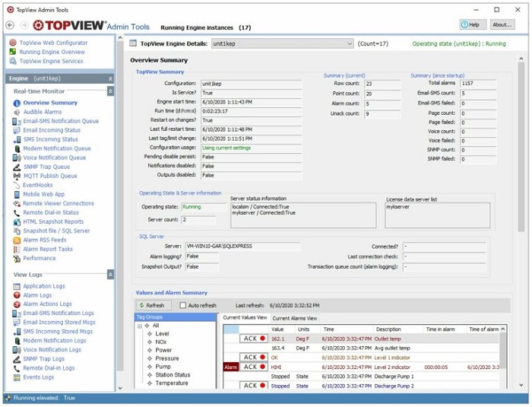Open HTML Snapshot Reports globe icon

pos(17,222)
